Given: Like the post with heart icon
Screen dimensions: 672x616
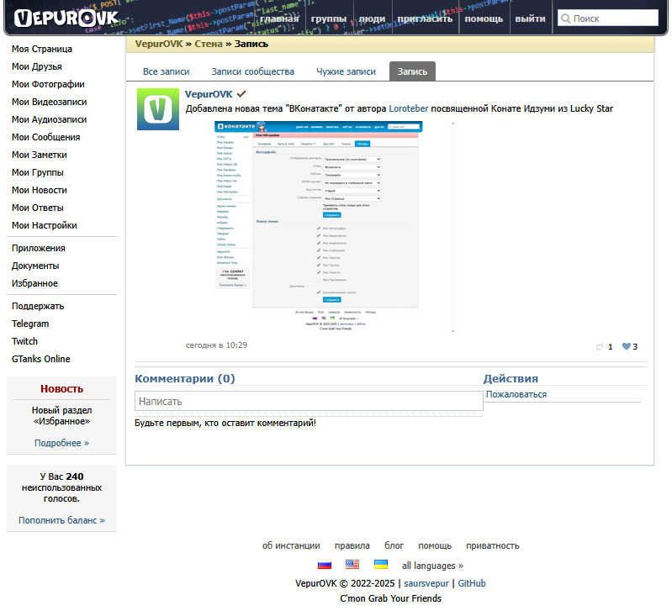Looking at the screenshot, I should pos(626,346).
